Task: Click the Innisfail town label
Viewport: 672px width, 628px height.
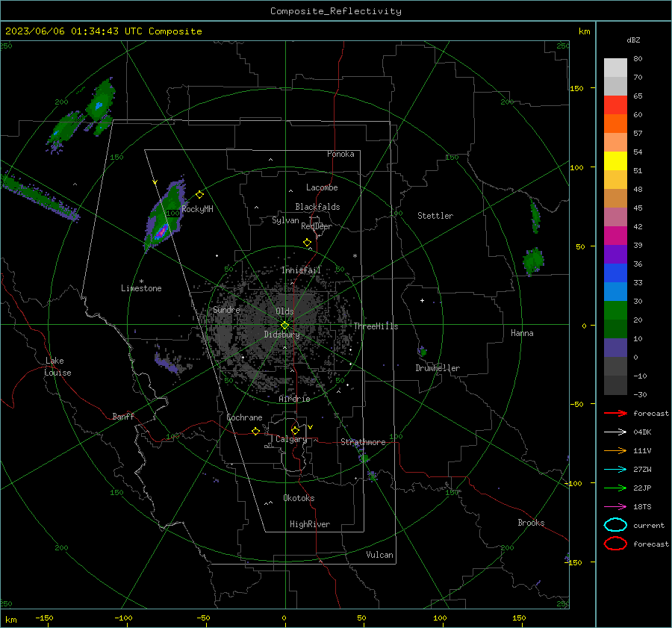Action: click(x=301, y=270)
